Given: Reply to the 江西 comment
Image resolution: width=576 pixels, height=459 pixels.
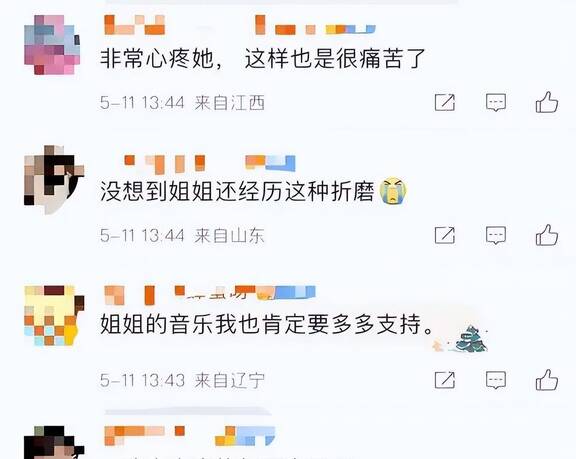Looking at the screenshot, I should point(496,102).
